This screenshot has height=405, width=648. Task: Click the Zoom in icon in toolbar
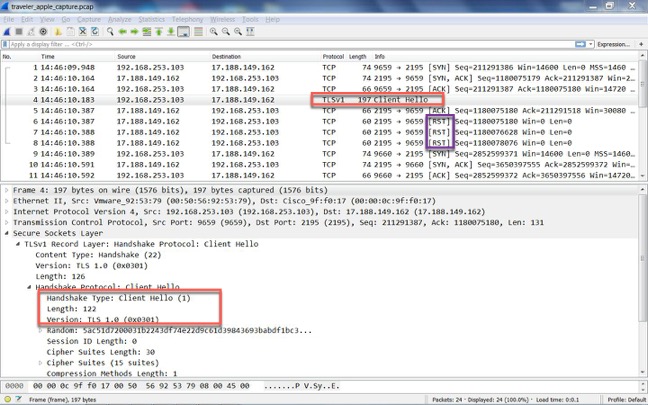click(213, 32)
